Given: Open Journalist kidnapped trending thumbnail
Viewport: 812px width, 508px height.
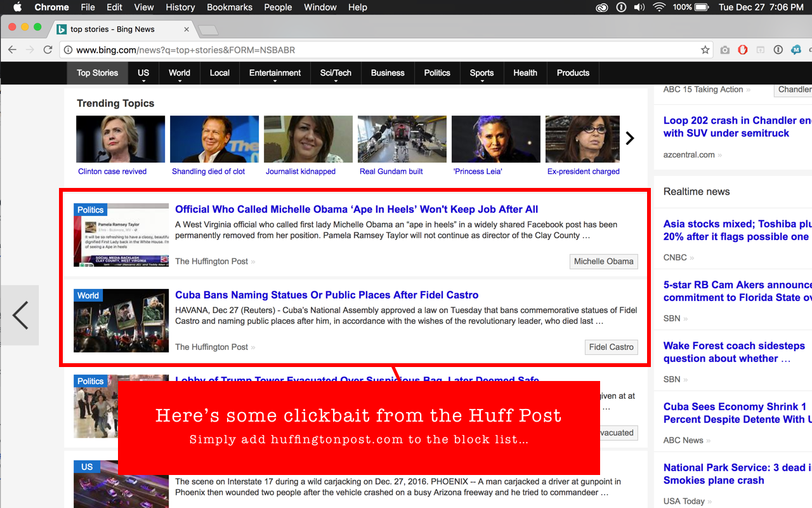Looking at the screenshot, I should coord(308,139).
